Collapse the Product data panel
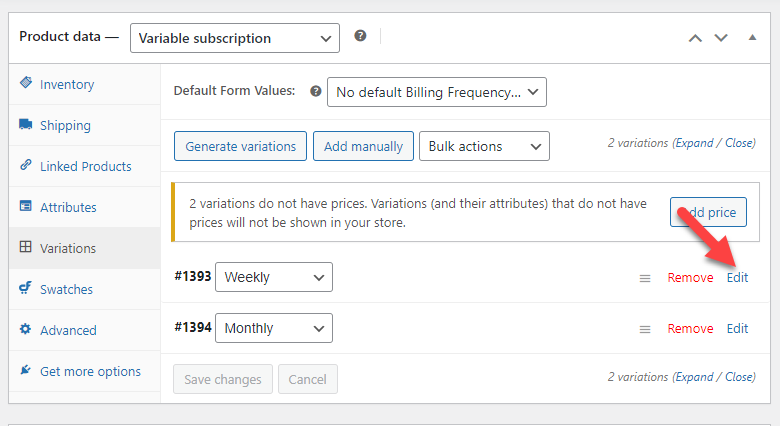This screenshot has width=780, height=426. tap(752, 37)
